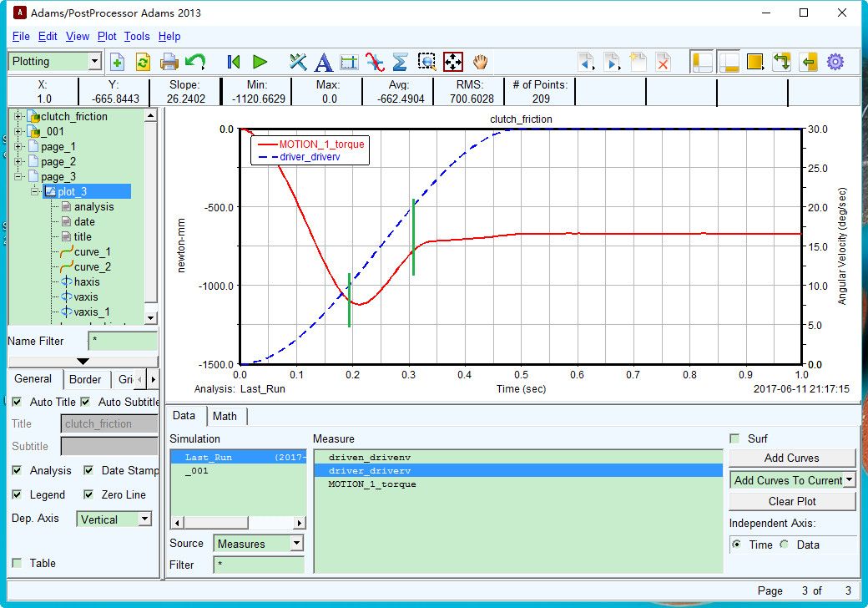868x608 pixels.
Task: Select the plot tools crossed-tools icon
Action: pyautogui.click(x=298, y=62)
